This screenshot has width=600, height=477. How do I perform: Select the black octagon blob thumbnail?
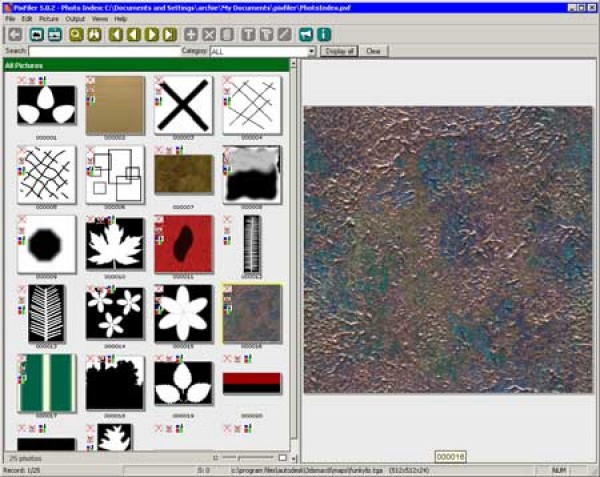46,244
